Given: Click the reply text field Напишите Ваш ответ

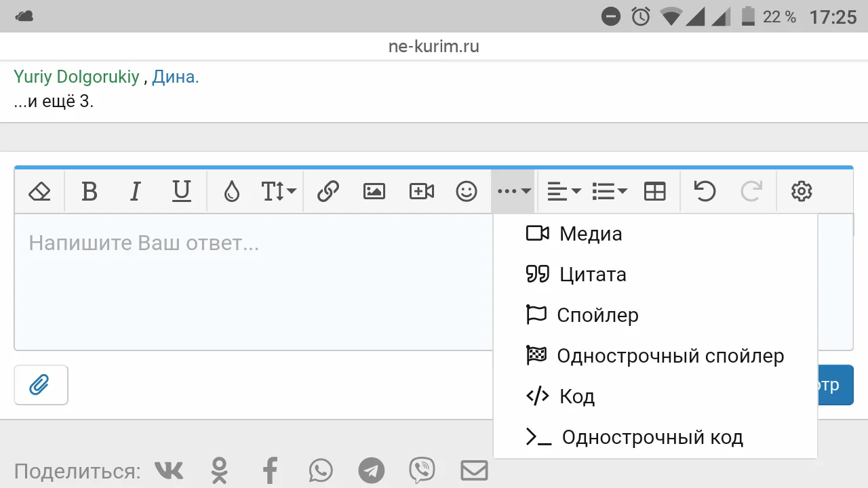Looking at the screenshot, I should coord(251,285).
